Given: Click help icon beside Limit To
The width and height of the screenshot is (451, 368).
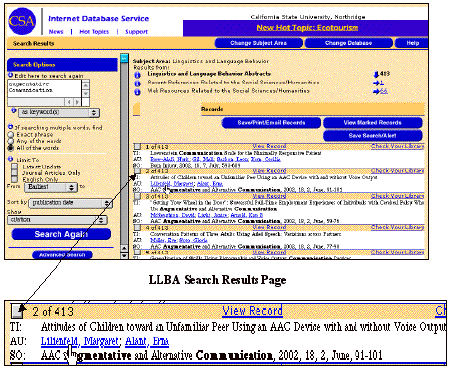Looking at the screenshot, I should (10, 159).
